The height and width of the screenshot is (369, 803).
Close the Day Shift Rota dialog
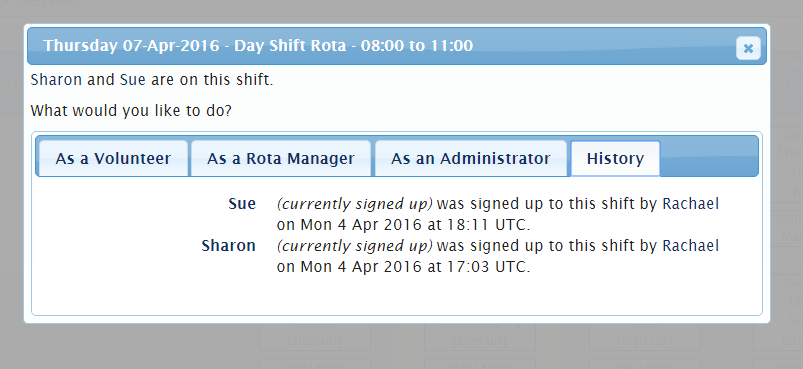click(x=748, y=49)
